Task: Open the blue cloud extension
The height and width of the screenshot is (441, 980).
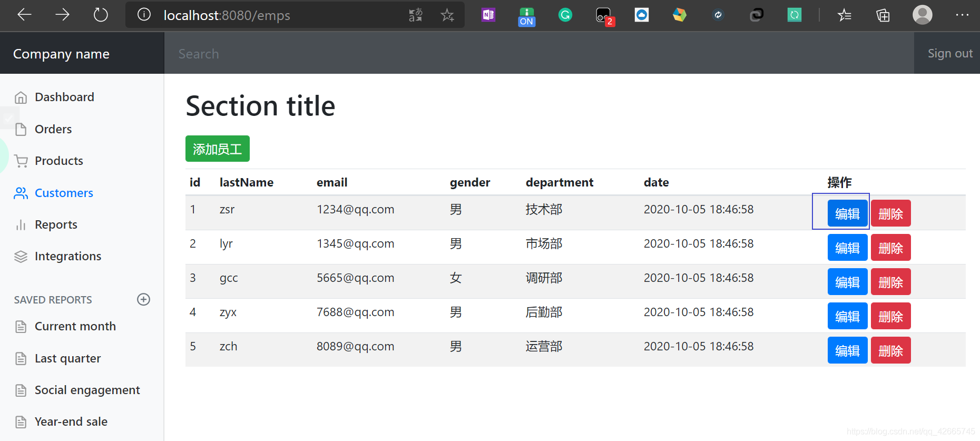Action: coord(641,15)
